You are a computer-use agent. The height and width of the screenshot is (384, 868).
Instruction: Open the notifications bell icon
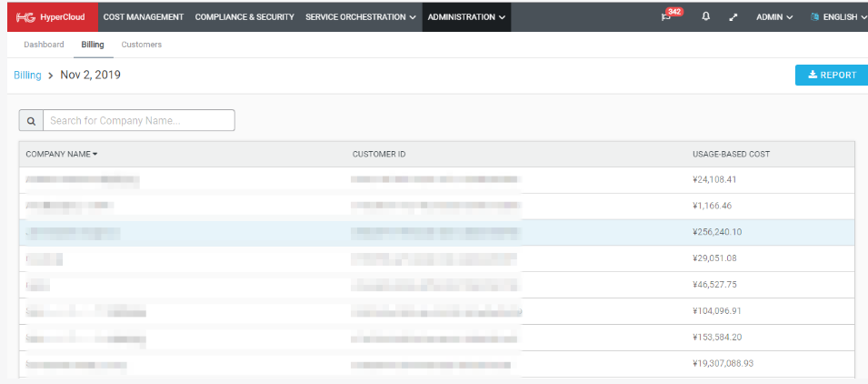click(x=706, y=16)
